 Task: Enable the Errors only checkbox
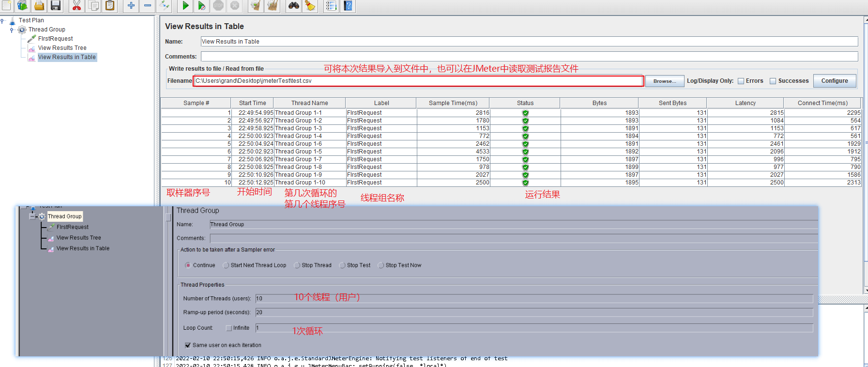(741, 81)
